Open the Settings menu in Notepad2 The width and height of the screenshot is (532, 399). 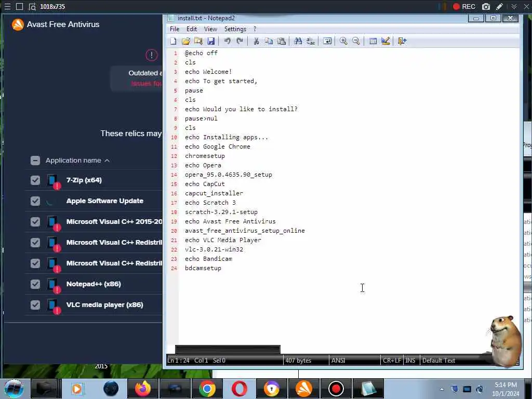(x=235, y=29)
